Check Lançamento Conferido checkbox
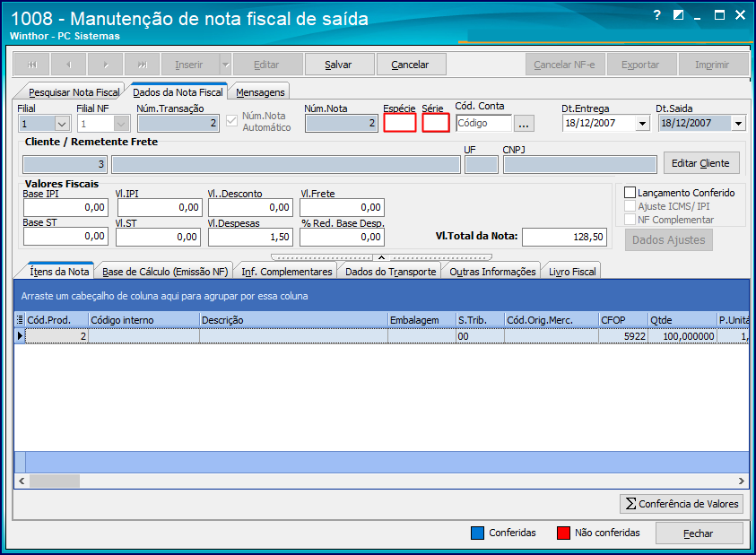756x555 pixels. pos(630,193)
